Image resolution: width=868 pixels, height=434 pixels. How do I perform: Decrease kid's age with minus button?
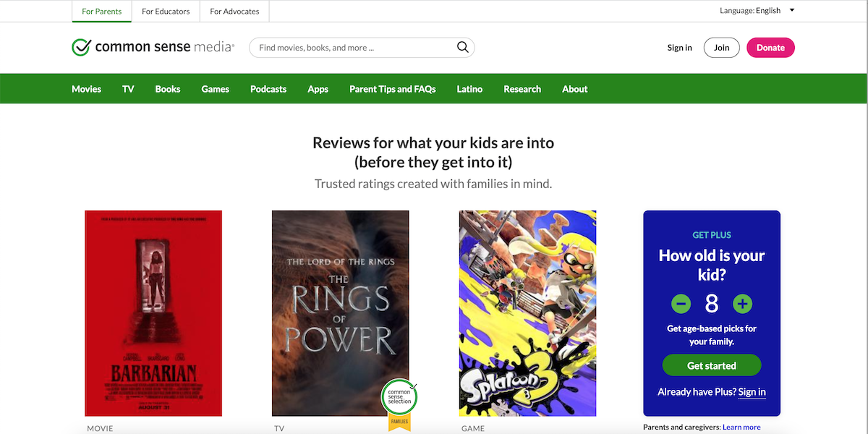click(x=681, y=303)
